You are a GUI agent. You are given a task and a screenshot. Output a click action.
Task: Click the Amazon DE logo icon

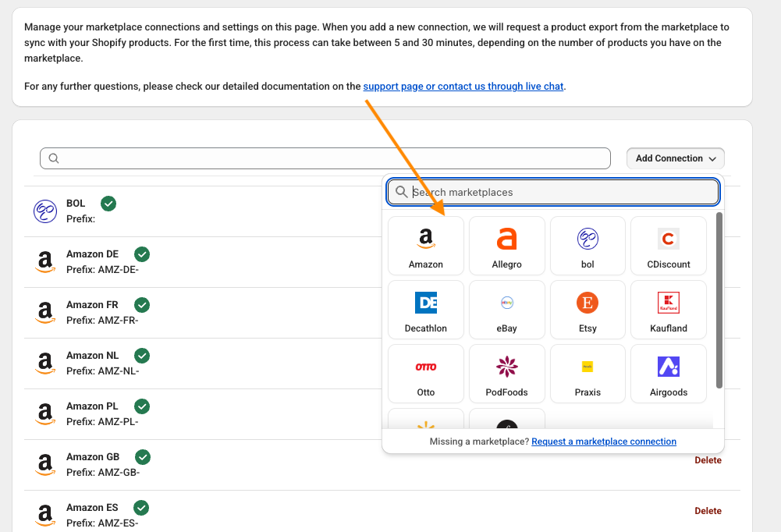pos(45,262)
